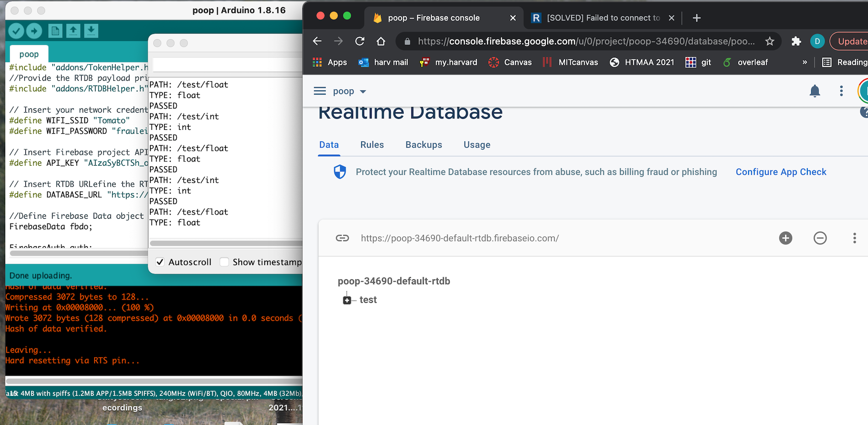
Task: Click the Done uploading status text
Action: point(41,276)
